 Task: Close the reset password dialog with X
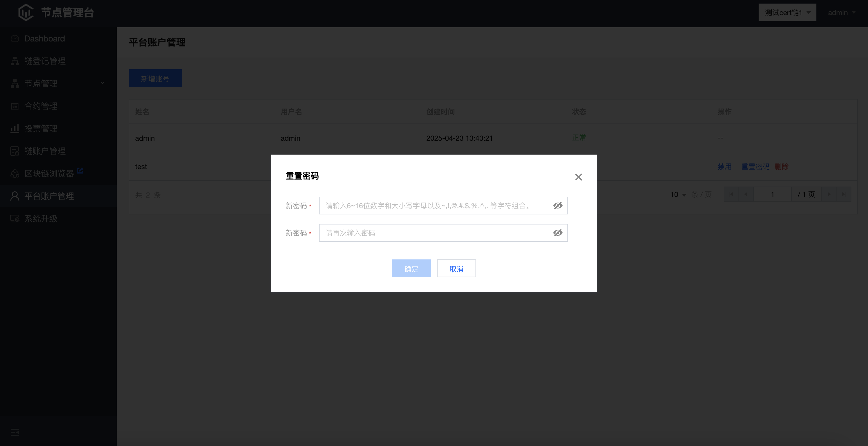coord(579,177)
